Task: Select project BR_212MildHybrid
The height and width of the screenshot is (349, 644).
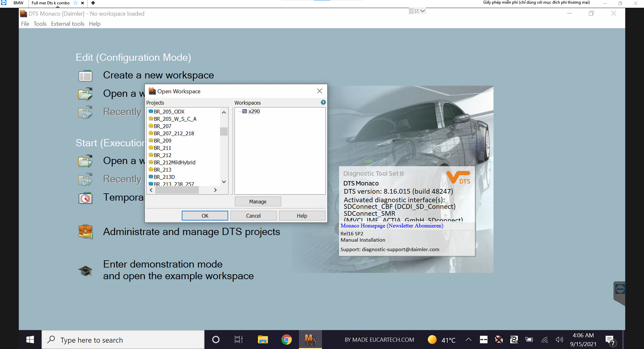Action: click(x=174, y=163)
